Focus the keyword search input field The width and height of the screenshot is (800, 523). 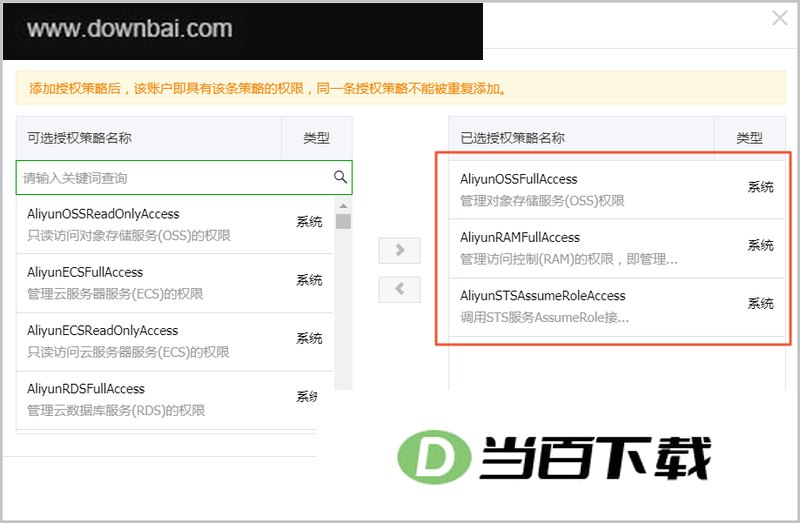(x=184, y=178)
